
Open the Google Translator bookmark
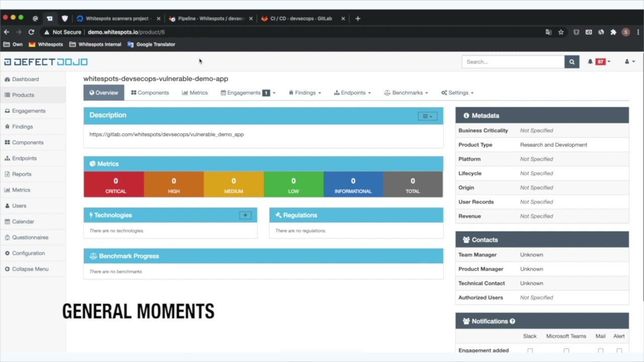pyautogui.click(x=151, y=45)
